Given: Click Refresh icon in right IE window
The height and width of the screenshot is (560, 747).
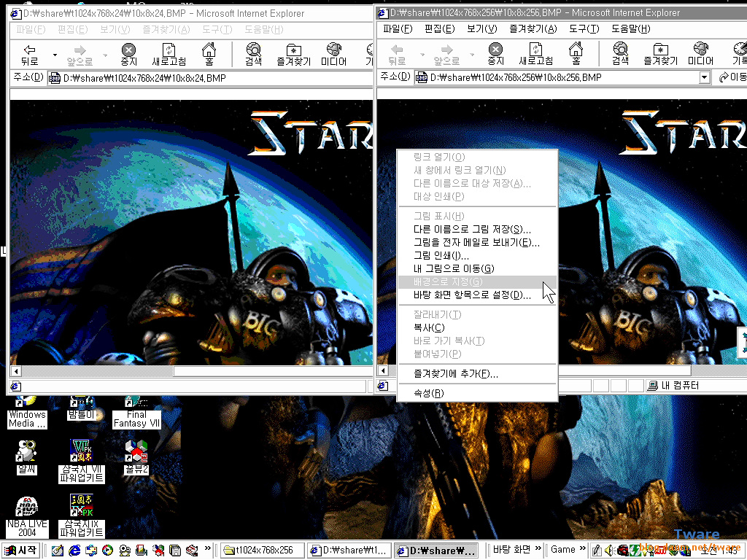Looking at the screenshot, I should [535, 54].
